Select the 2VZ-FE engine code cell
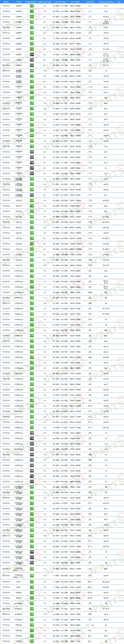The width and height of the screenshot is (124, 644). pos(106,49)
